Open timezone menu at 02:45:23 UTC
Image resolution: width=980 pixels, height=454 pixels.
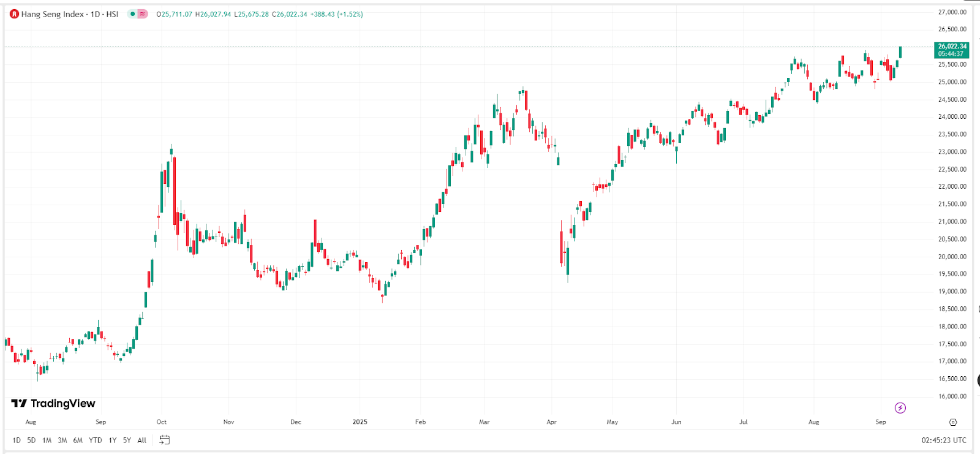click(x=943, y=441)
